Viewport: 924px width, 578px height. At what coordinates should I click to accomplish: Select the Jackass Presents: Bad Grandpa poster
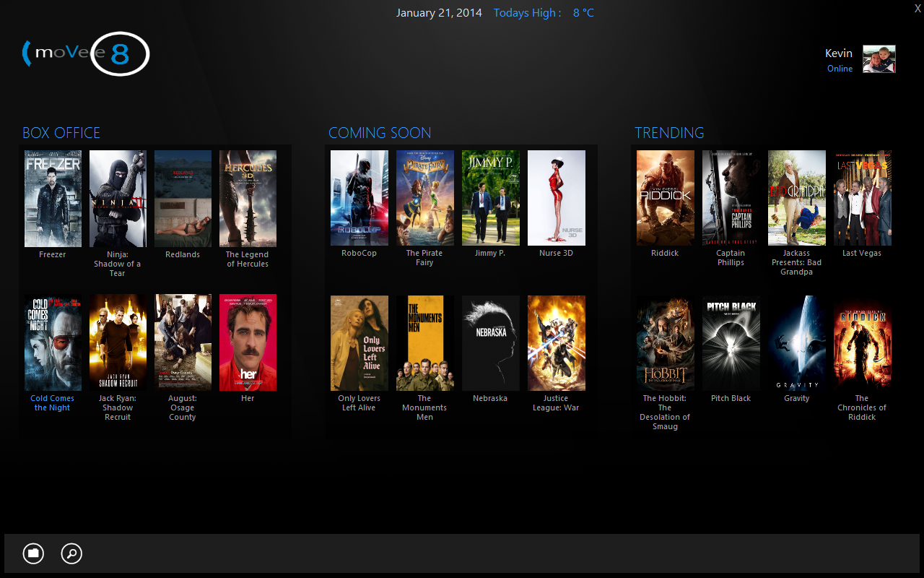[x=797, y=198]
